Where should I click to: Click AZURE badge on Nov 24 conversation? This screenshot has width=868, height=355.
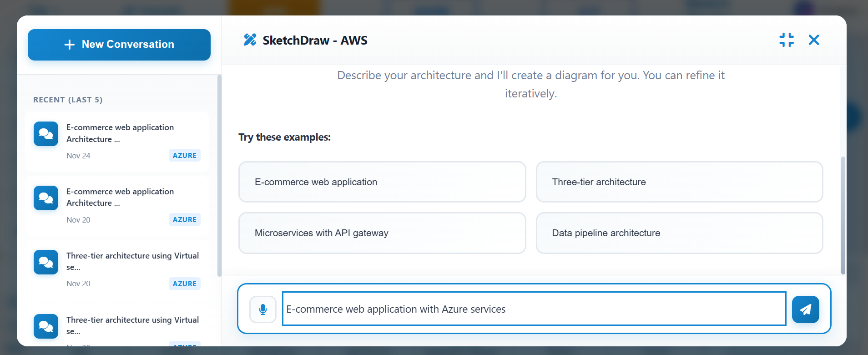pos(185,155)
